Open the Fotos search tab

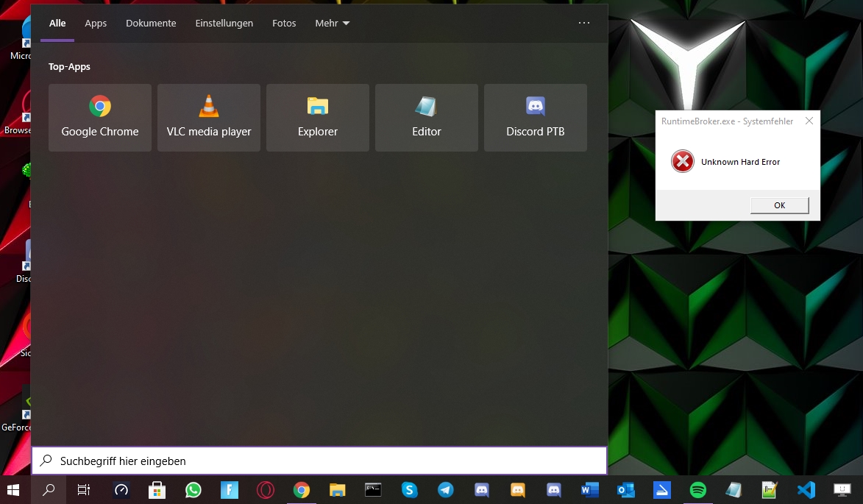click(284, 23)
